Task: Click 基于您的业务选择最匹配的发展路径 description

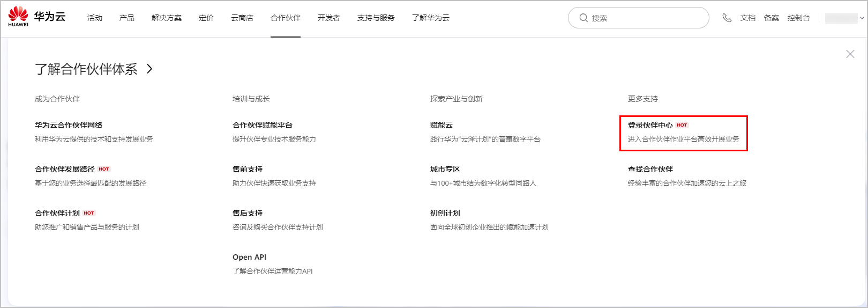Action: pyautogui.click(x=91, y=183)
